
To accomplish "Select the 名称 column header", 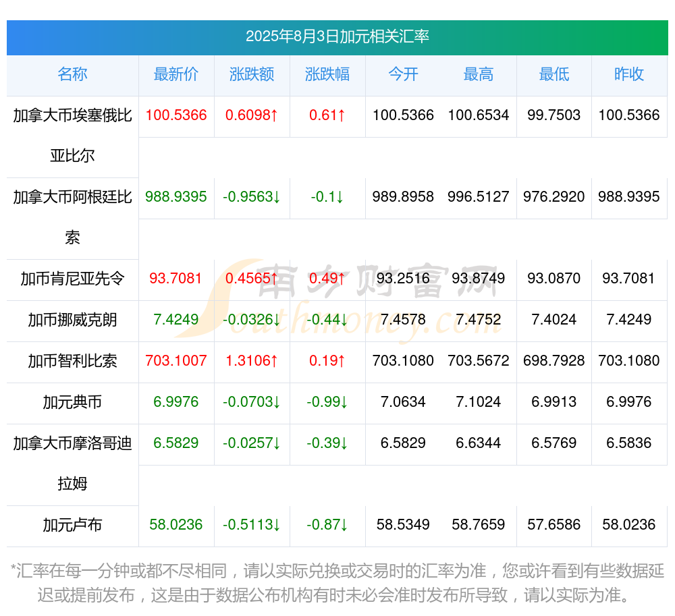I will tap(72, 74).
